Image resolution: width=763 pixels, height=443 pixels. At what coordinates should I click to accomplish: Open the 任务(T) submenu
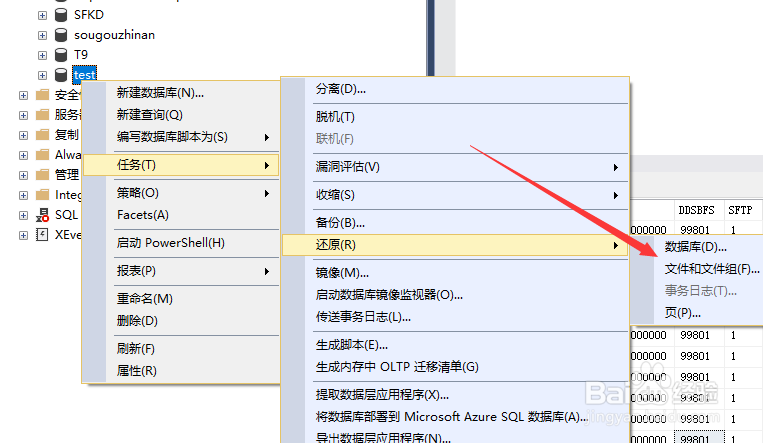181,165
